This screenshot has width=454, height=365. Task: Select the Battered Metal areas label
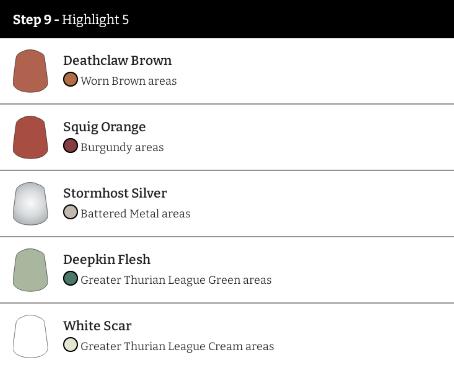tap(135, 214)
